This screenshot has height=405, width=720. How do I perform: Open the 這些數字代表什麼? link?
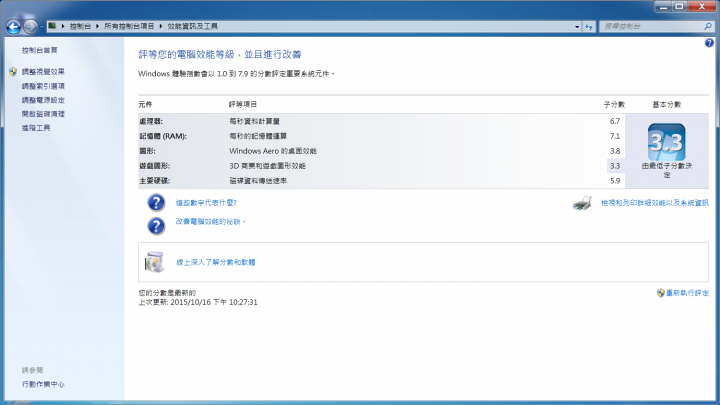point(206,202)
